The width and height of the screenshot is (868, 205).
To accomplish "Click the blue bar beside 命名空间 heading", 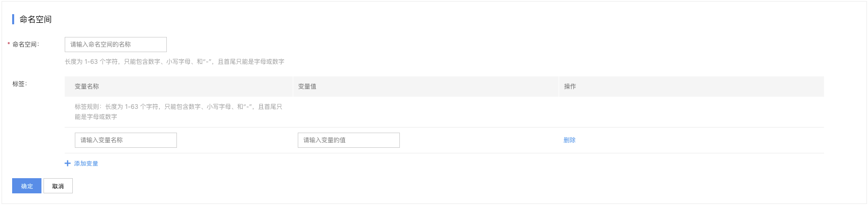I will point(13,19).
